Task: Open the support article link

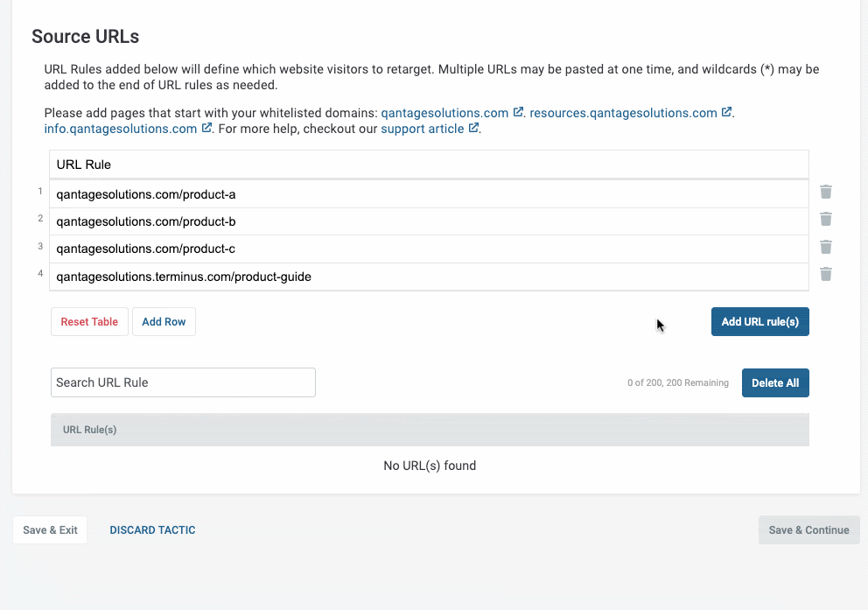Action: point(423,129)
